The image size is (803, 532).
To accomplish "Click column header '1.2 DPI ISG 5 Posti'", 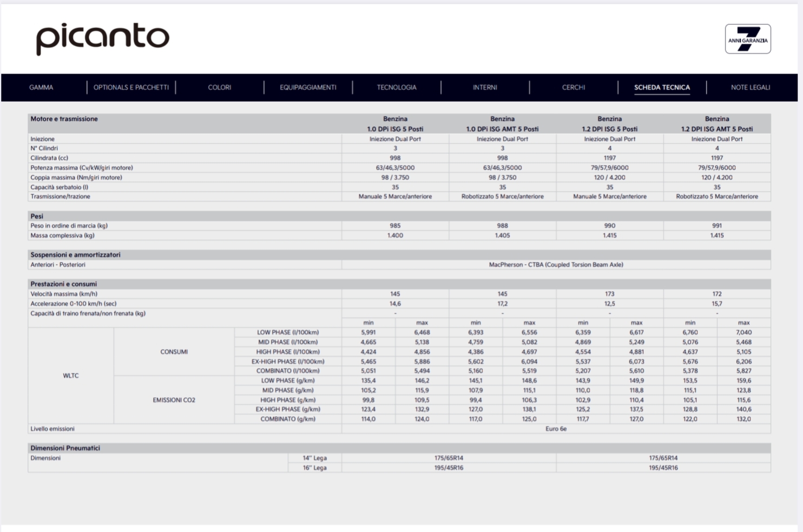I will pyautogui.click(x=610, y=129).
